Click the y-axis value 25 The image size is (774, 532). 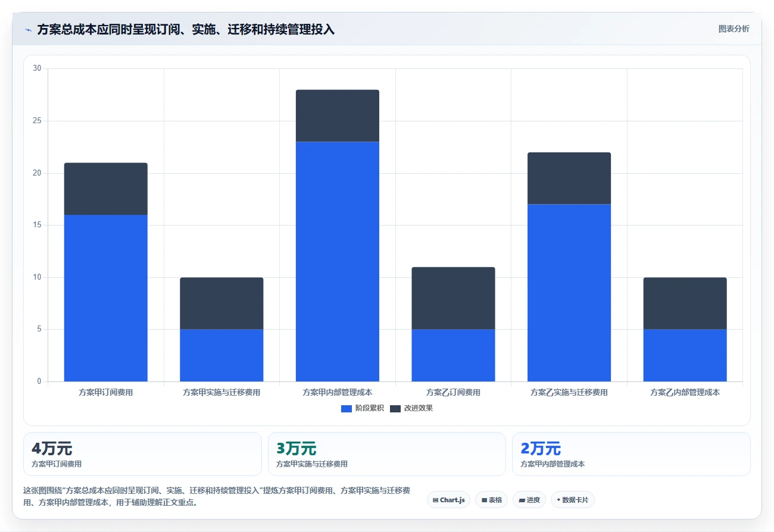click(x=37, y=121)
